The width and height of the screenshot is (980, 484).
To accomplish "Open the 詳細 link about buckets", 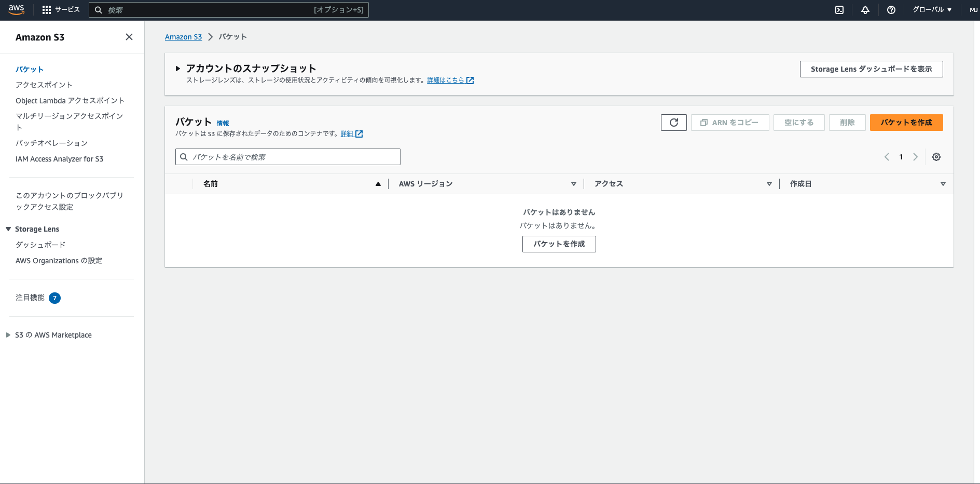I will coord(347,134).
